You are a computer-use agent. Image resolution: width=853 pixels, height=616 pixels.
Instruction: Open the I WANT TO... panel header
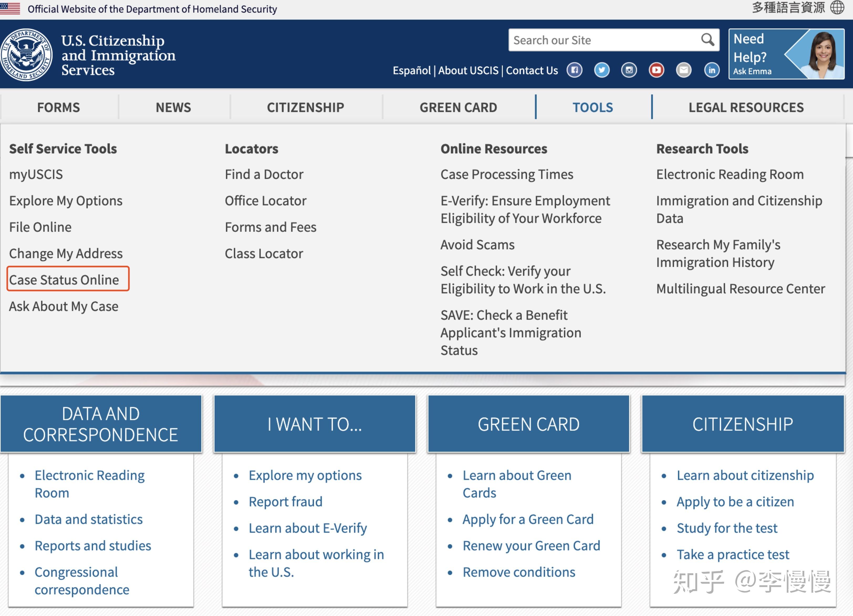[314, 424]
